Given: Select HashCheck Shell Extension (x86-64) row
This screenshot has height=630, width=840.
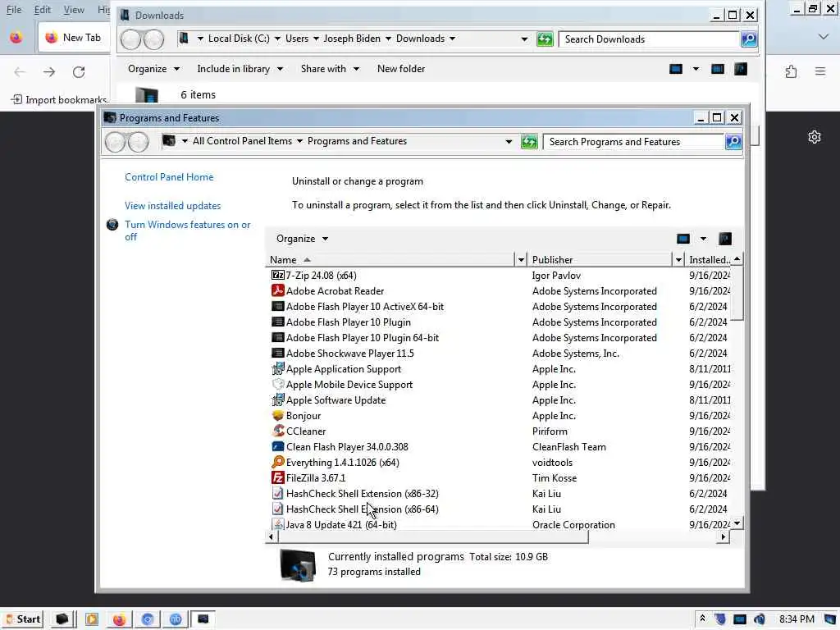Looking at the screenshot, I should click(498, 509).
